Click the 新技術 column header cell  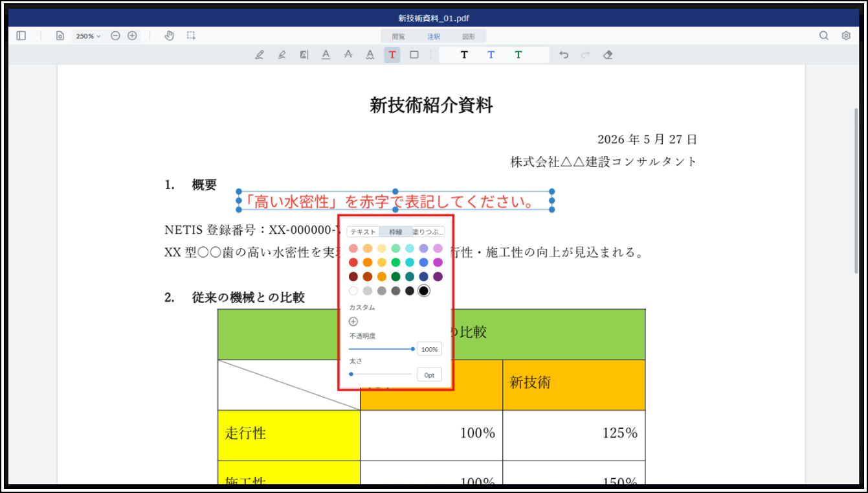[574, 385]
